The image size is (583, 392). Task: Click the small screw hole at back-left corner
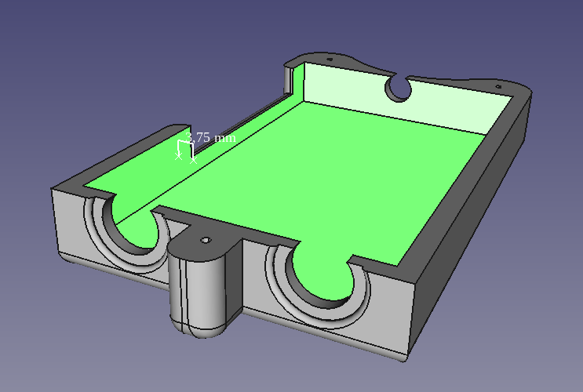(x=330, y=59)
